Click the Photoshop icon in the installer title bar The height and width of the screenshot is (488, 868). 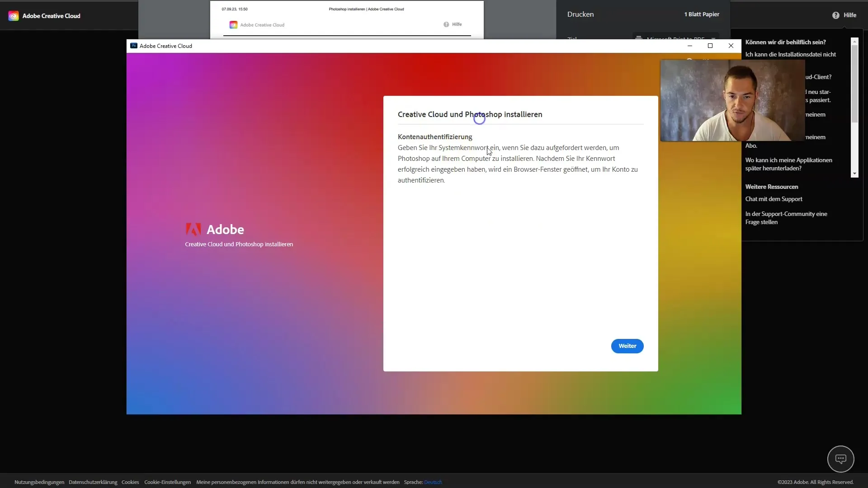click(133, 46)
